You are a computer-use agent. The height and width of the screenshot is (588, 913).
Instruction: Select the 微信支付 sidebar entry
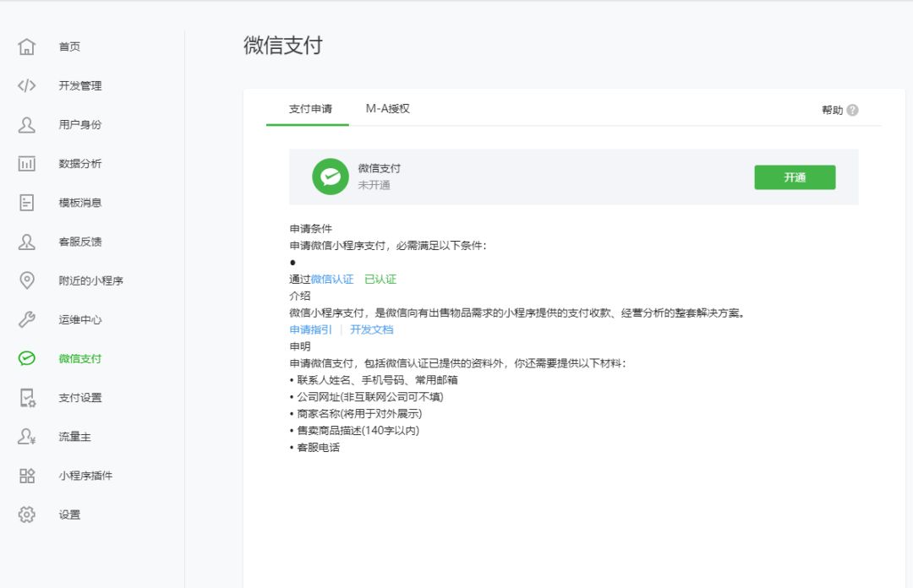tap(79, 358)
